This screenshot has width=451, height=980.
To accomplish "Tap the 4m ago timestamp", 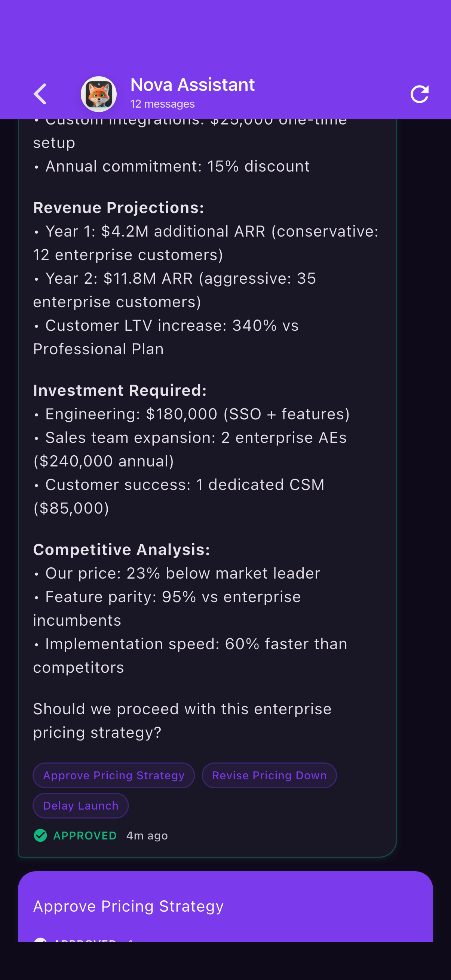I will coord(147,835).
